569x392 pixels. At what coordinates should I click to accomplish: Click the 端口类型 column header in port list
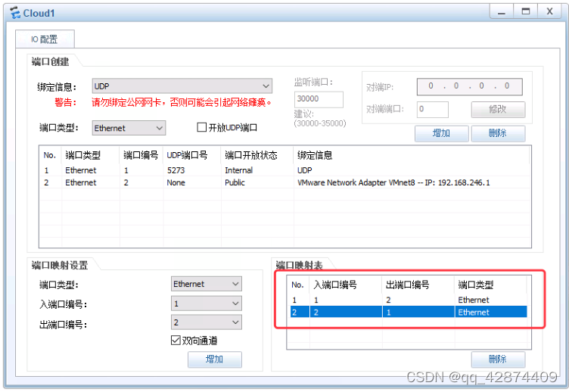click(x=91, y=155)
